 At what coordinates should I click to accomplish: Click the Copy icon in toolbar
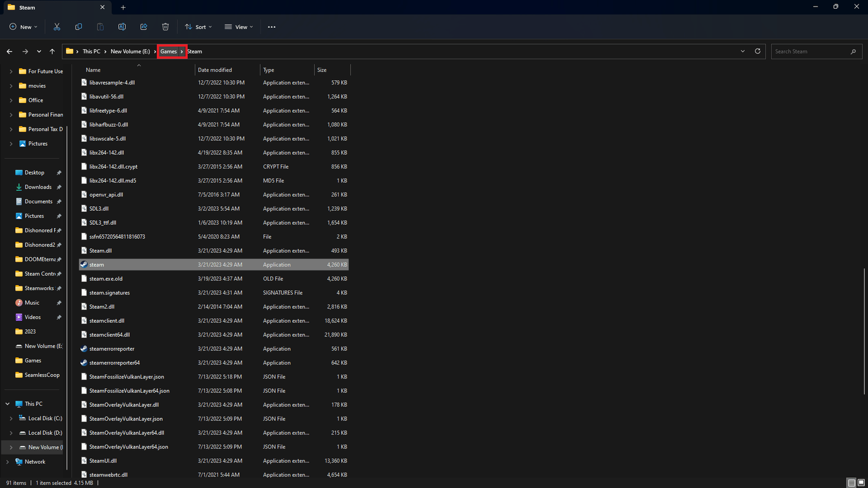[79, 27]
